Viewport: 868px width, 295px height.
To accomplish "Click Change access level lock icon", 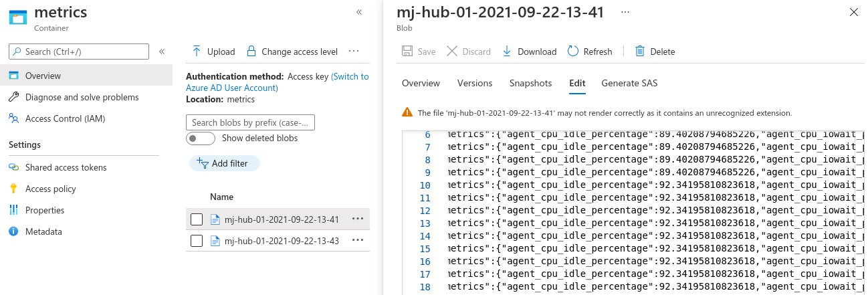I will (x=251, y=52).
